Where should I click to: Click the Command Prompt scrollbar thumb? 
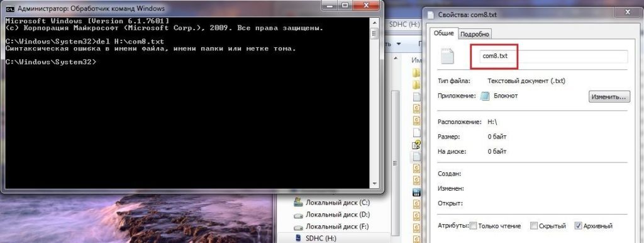374,34
